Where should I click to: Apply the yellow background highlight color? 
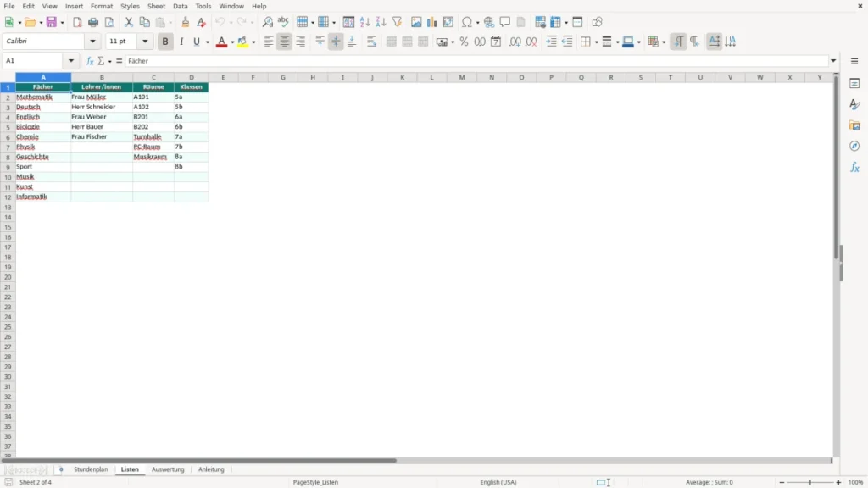tap(242, 42)
